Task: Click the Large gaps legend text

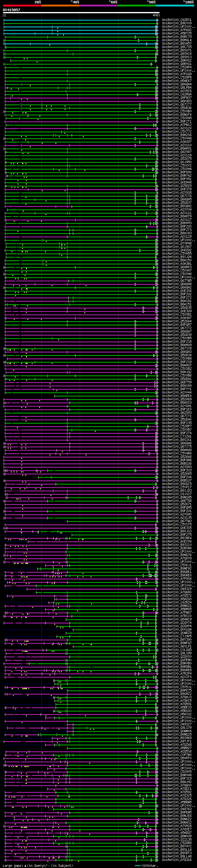Action: (38, 865)
